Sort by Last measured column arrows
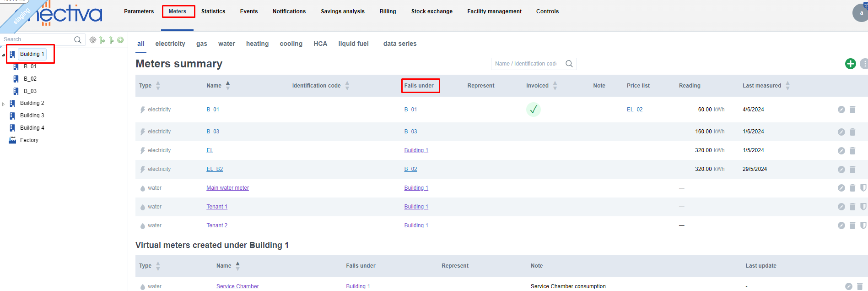 (787, 86)
